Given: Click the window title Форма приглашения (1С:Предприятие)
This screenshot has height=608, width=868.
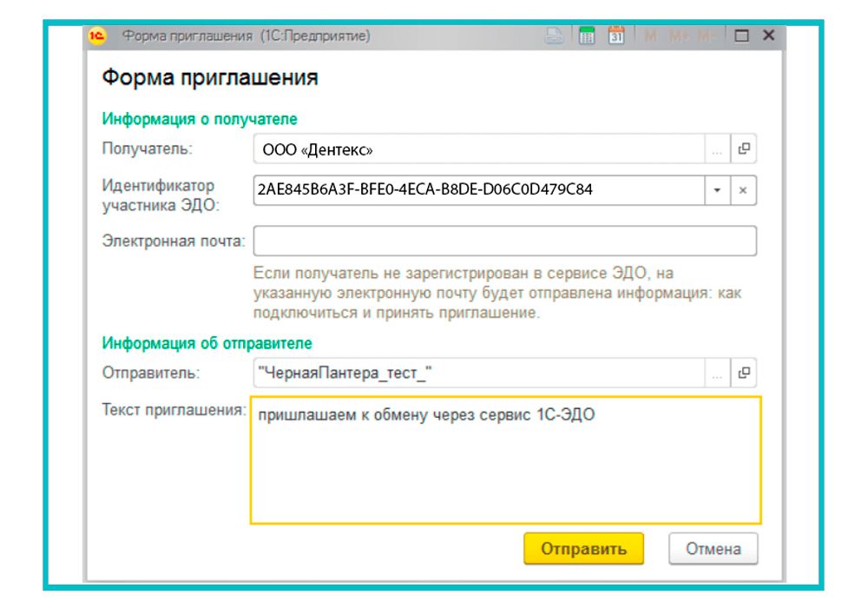Looking at the screenshot, I should (247, 36).
